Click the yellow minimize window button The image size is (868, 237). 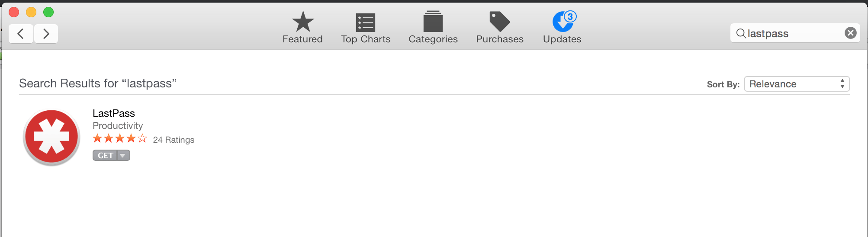click(x=31, y=12)
